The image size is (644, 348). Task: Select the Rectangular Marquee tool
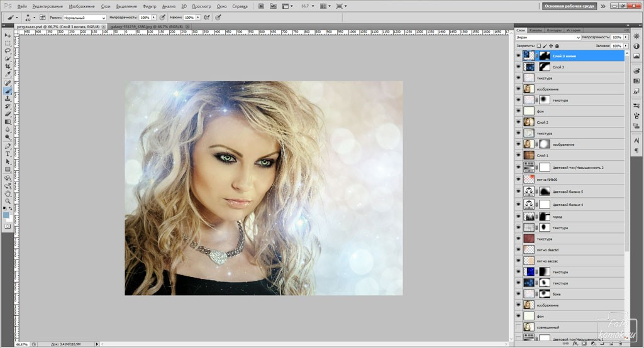pos(8,43)
